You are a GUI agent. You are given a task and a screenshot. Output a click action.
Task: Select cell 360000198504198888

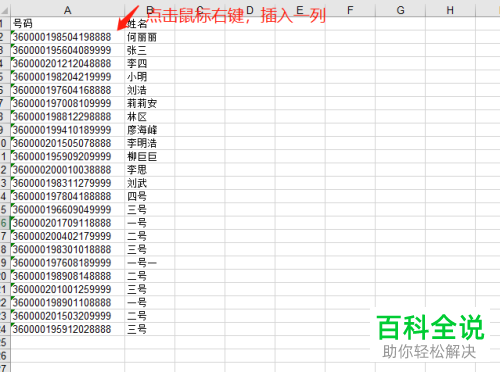(x=67, y=37)
